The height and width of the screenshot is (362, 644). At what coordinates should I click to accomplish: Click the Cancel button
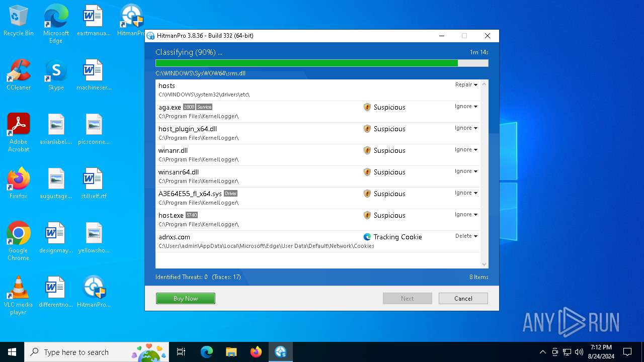[463, 299]
